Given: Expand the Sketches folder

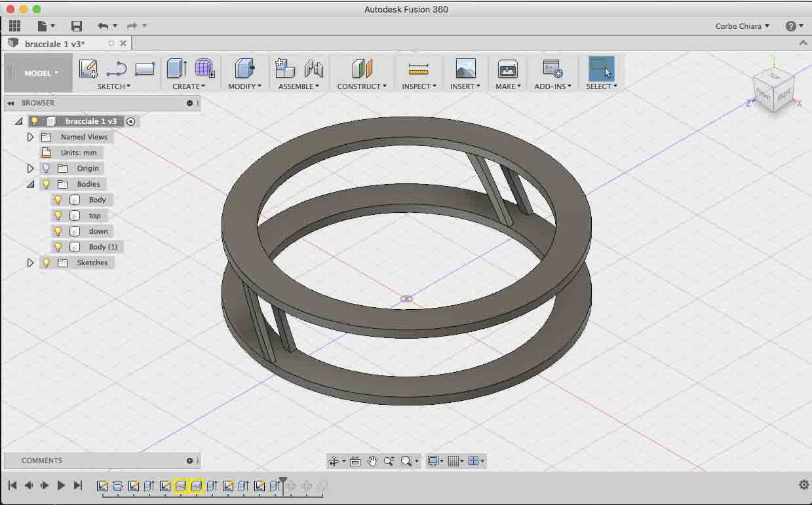Looking at the screenshot, I should click(30, 263).
